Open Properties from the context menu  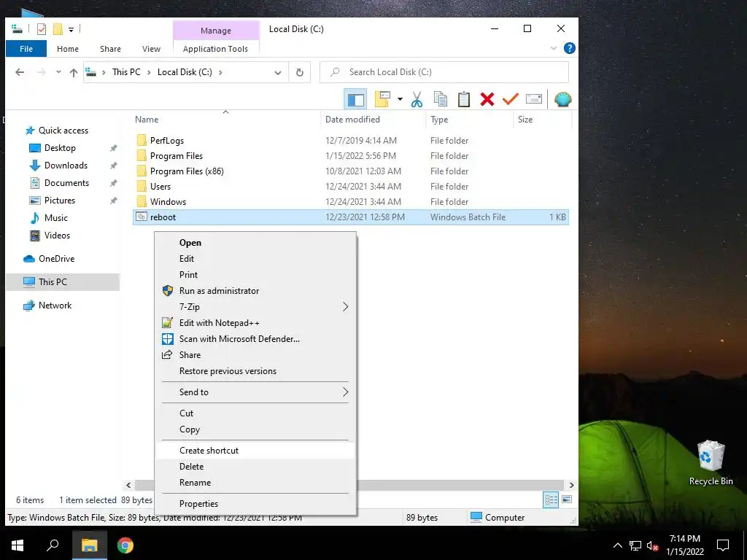click(255, 504)
